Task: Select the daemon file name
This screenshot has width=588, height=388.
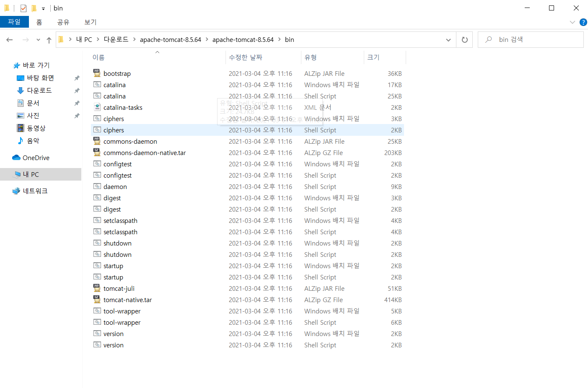Action: pos(115,186)
